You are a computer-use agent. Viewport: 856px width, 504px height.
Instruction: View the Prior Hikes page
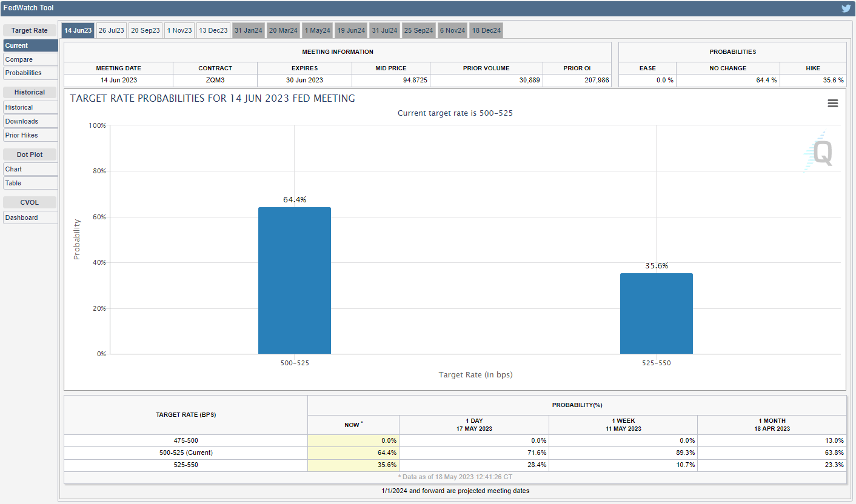point(30,135)
